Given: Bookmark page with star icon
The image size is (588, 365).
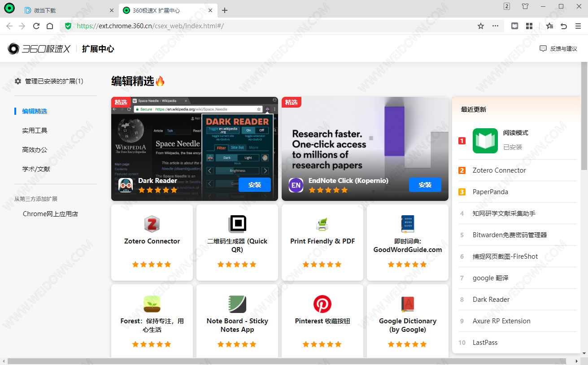Looking at the screenshot, I should tap(481, 26).
